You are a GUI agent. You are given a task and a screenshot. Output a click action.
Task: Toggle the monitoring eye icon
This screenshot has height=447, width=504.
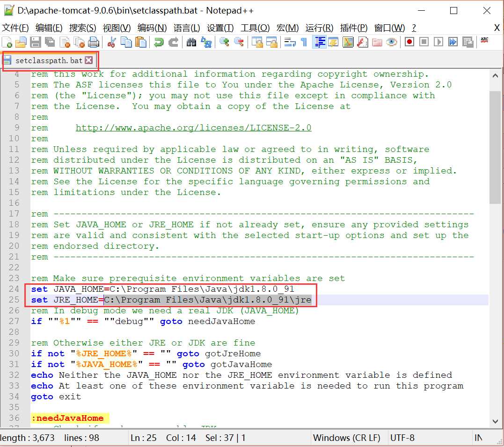[x=392, y=42]
